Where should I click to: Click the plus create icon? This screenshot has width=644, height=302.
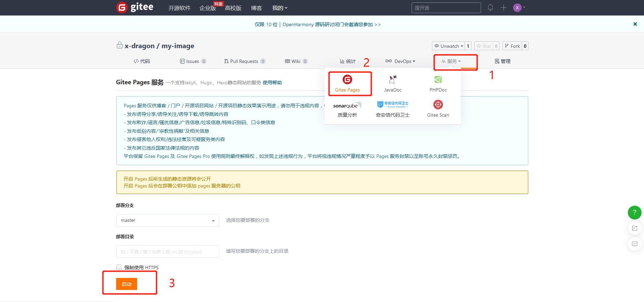click(x=503, y=8)
